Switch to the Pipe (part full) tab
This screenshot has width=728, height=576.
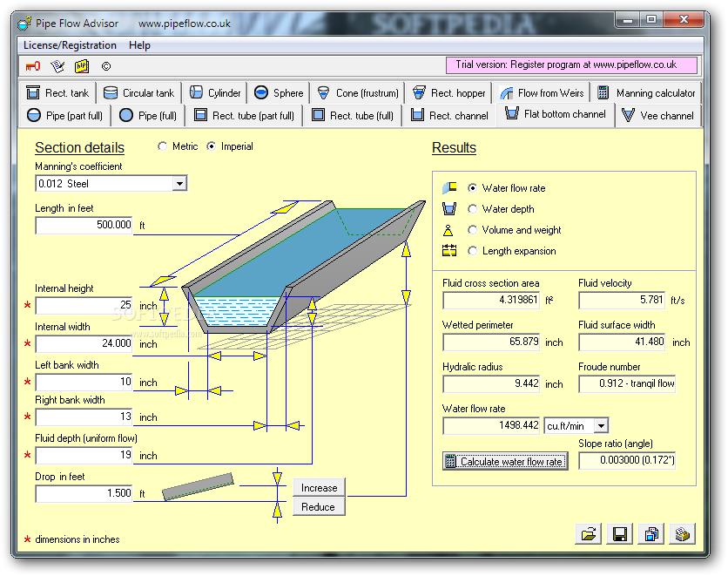65,115
